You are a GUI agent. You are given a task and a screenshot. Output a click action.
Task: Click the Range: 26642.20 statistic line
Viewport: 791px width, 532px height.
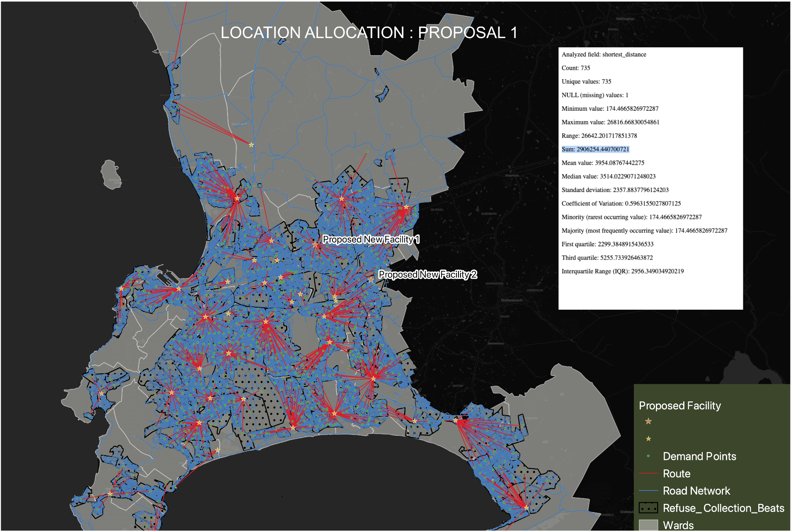599,136
